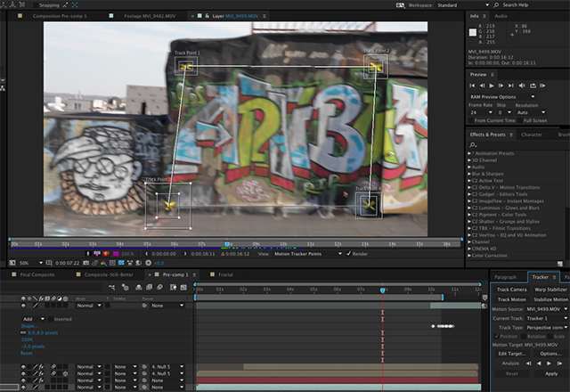Click the search magnifier in Effects & Presets

pos(473,144)
